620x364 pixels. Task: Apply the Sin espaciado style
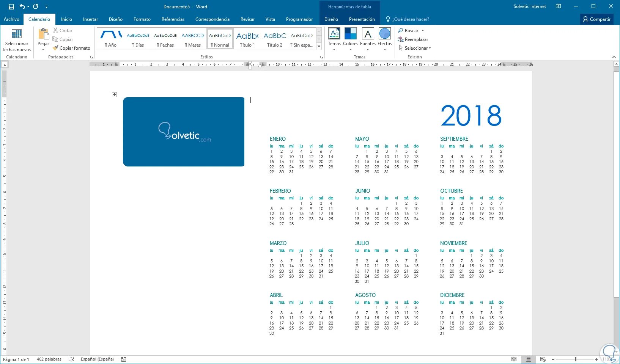[302, 39]
